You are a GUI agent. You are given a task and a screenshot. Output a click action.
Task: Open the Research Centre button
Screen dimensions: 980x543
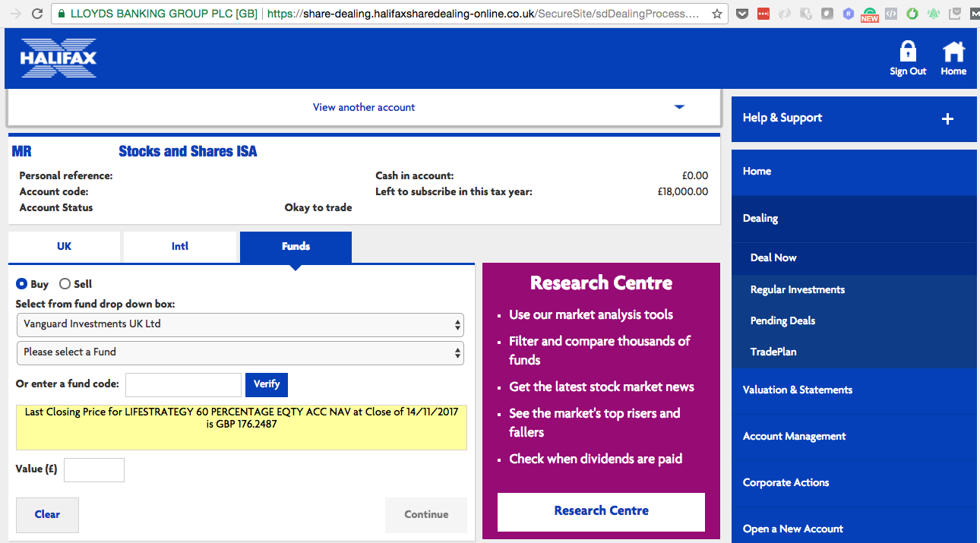[x=601, y=511]
